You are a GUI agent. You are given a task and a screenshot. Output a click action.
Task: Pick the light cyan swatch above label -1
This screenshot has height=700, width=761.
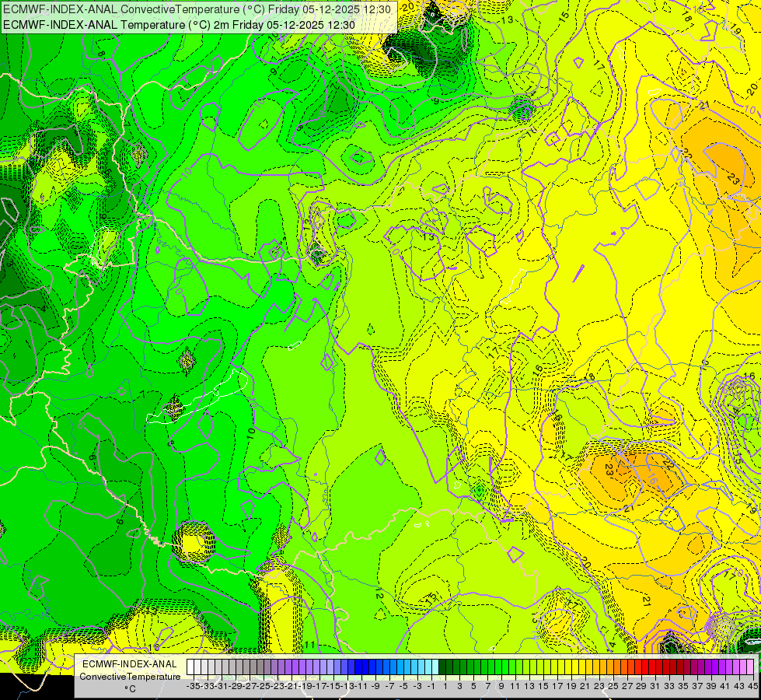click(428, 667)
